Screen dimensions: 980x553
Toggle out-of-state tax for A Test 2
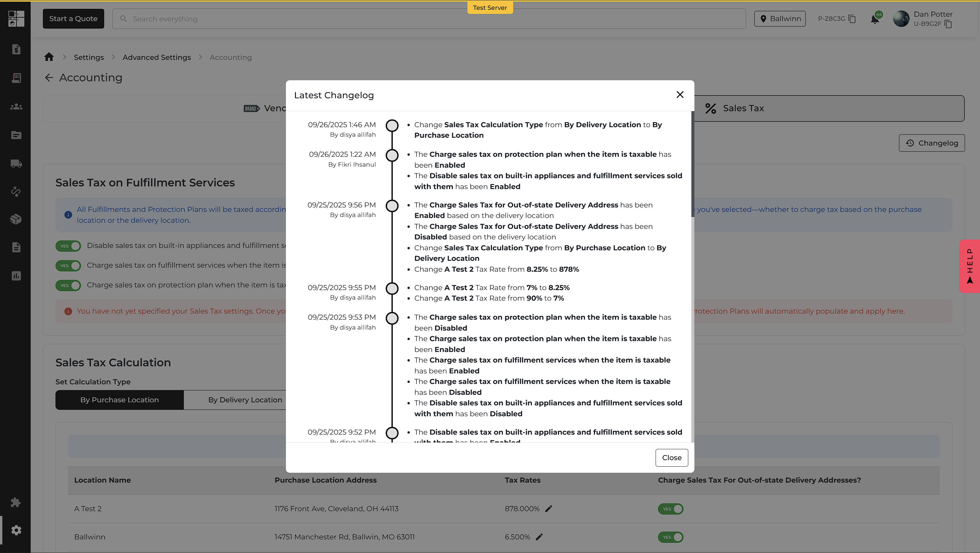(671, 509)
